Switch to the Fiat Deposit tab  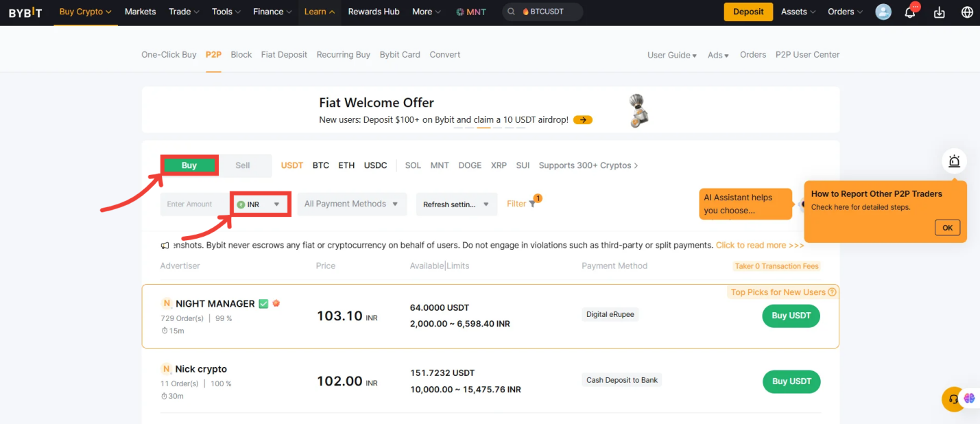tap(284, 54)
